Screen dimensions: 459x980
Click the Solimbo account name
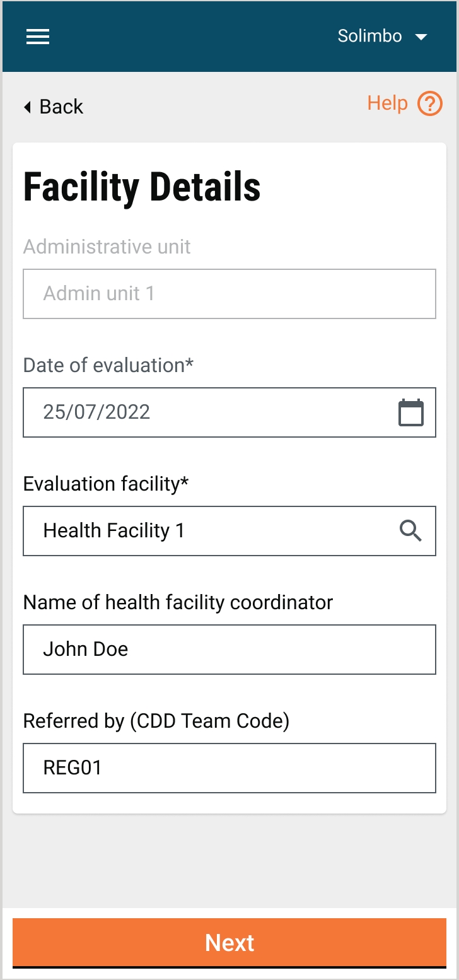[x=369, y=37]
